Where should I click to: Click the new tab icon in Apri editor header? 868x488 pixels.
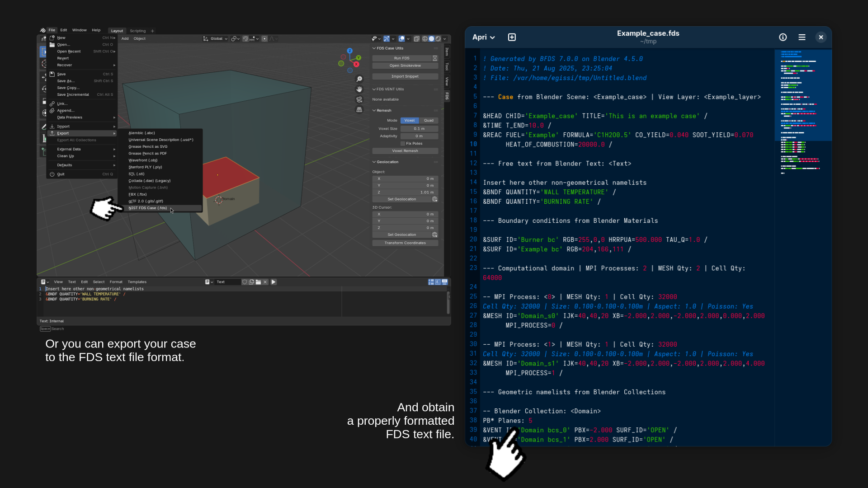tap(512, 37)
